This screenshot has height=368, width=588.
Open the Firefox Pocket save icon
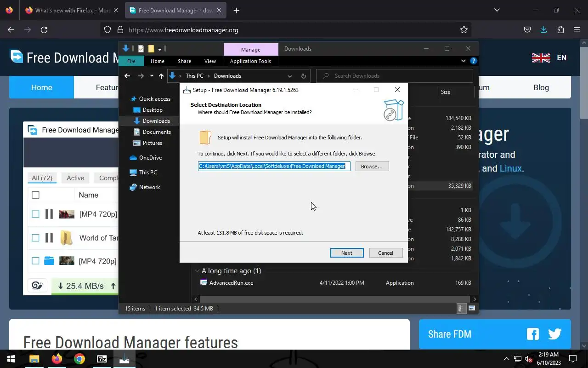527,30
